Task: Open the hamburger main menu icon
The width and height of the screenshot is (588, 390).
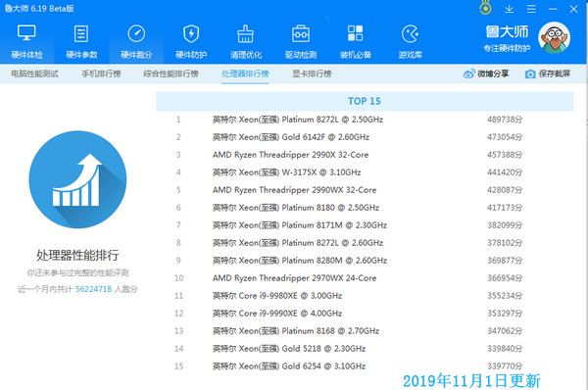Action: (531, 9)
